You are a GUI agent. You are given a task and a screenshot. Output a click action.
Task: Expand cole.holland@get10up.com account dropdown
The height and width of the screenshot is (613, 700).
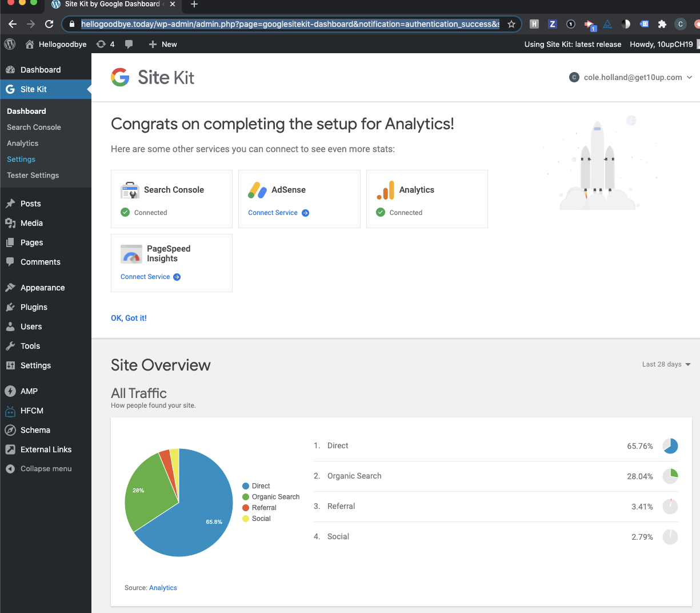click(x=631, y=77)
